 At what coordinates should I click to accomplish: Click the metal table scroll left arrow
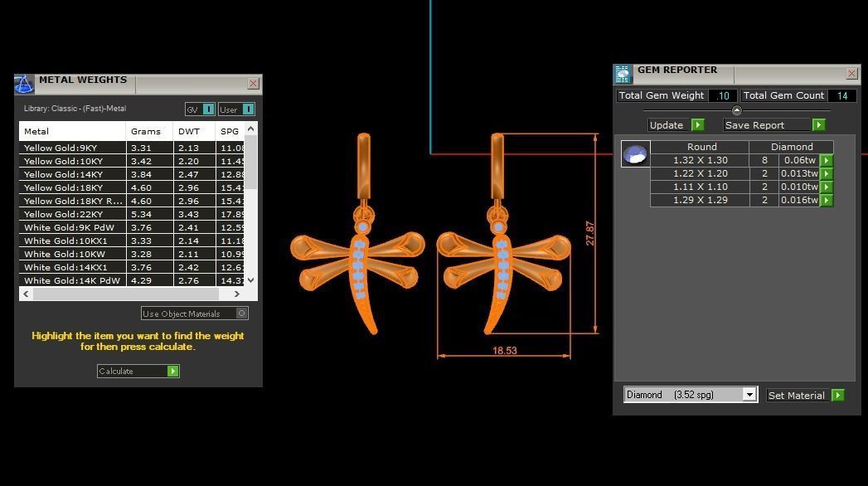[x=26, y=294]
